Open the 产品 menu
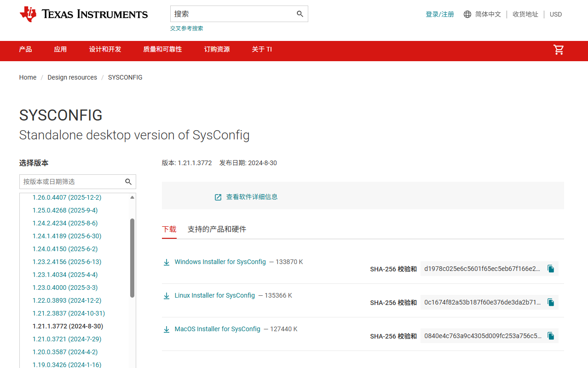 (x=25, y=49)
